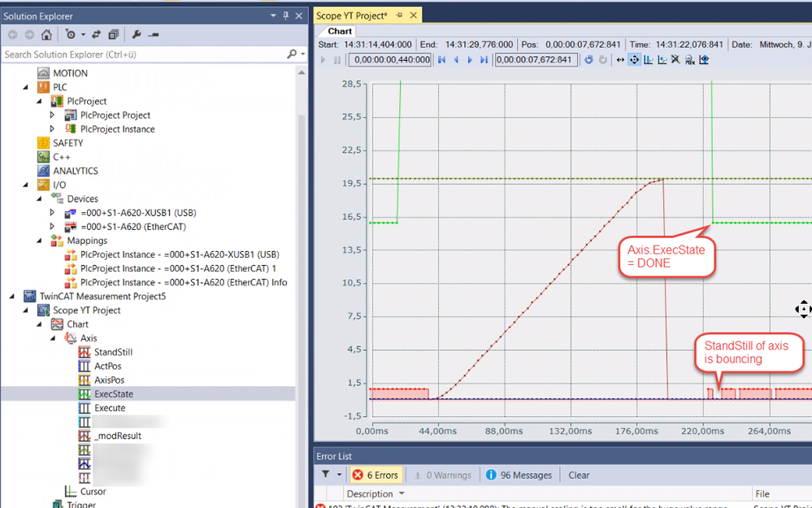
Task: Expand PlcProject Project node
Action: coord(52,115)
